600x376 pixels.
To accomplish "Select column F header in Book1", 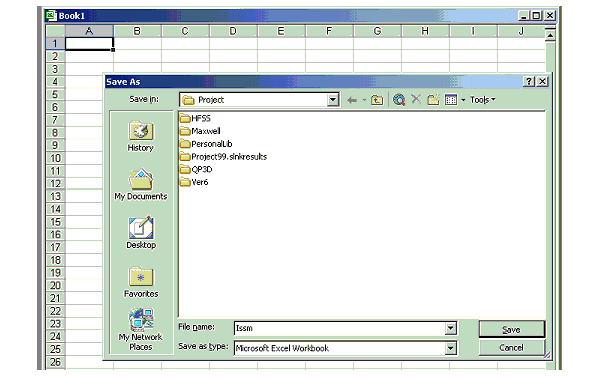I will tap(329, 31).
